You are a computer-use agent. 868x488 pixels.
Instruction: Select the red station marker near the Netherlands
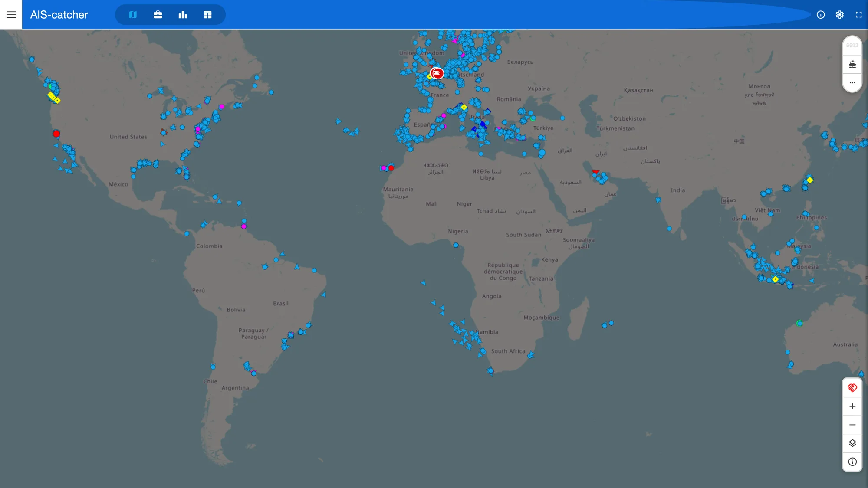tap(437, 73)
